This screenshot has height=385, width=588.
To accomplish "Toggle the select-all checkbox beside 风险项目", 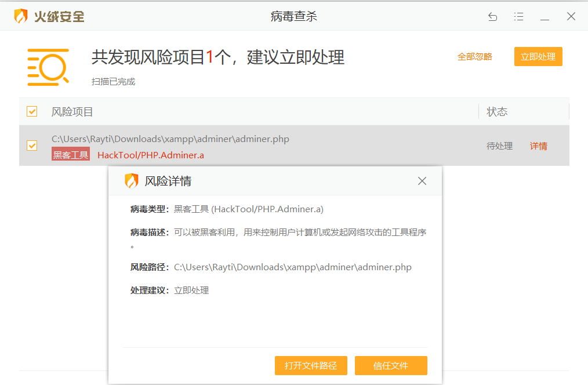I will [x=32, y=111].
